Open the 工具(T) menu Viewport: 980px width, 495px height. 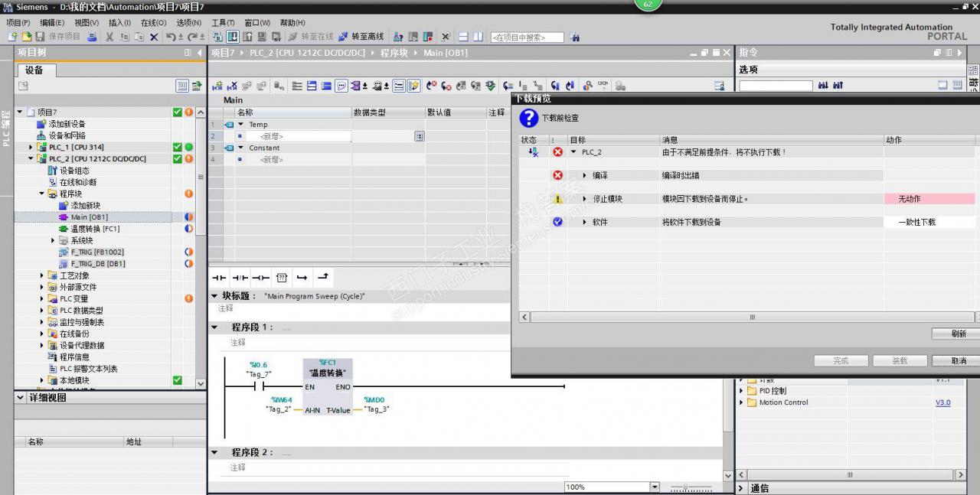[223, 23]
